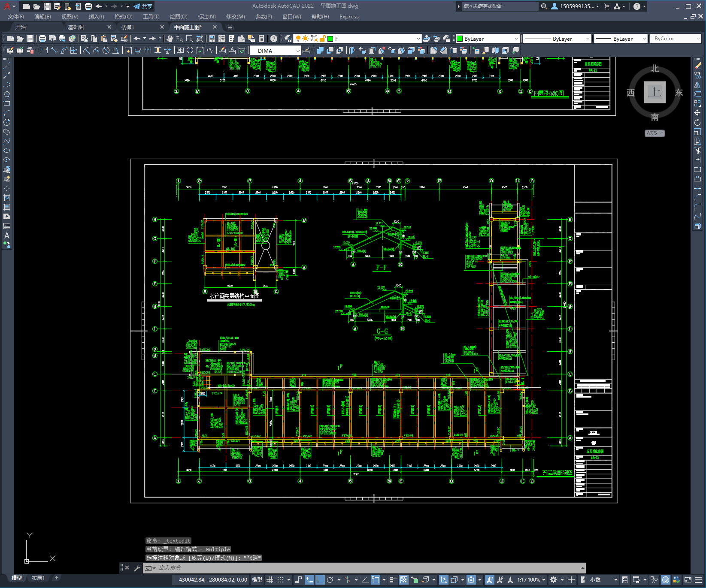The image size is (706, 588).
Task: Click the Plot printer icon in standard toolbar
Action: click(x=42, y=39)
